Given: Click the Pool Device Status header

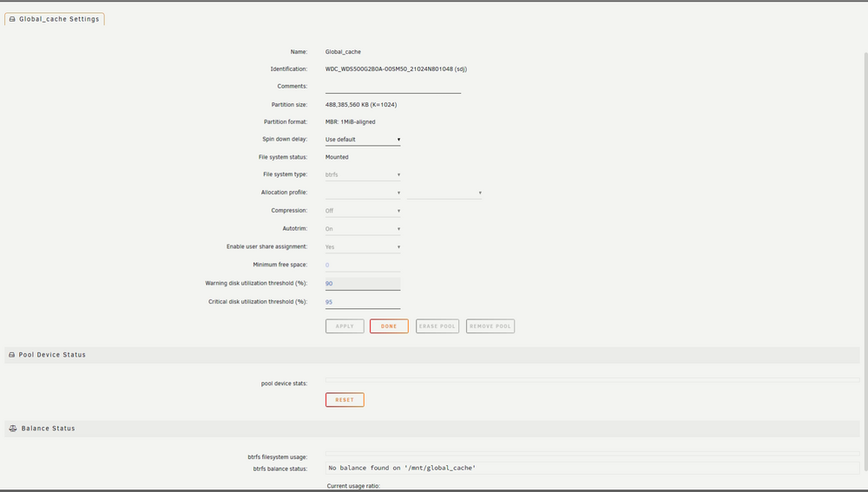Looking at the screenshot, I should pyautogui.click(x=431, y=355).
